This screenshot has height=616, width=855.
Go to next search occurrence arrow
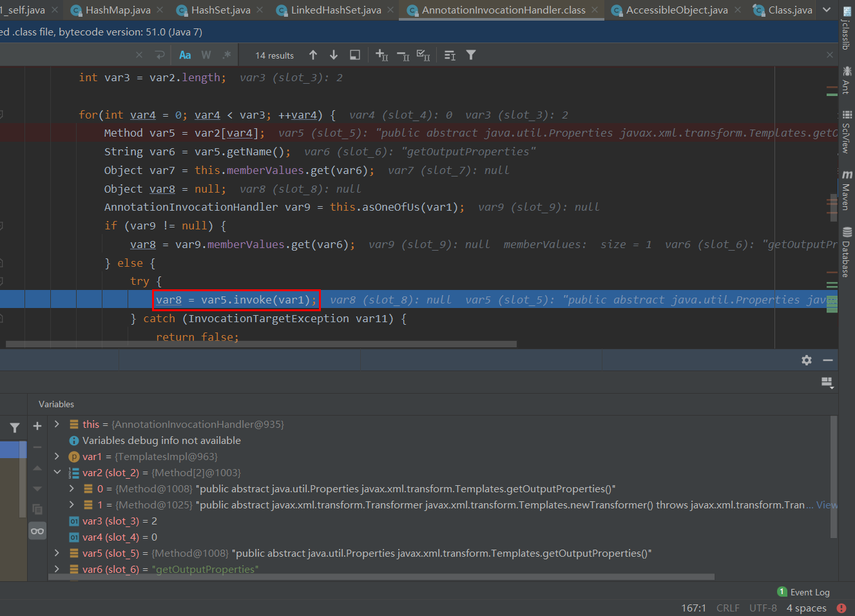(334, 55)
